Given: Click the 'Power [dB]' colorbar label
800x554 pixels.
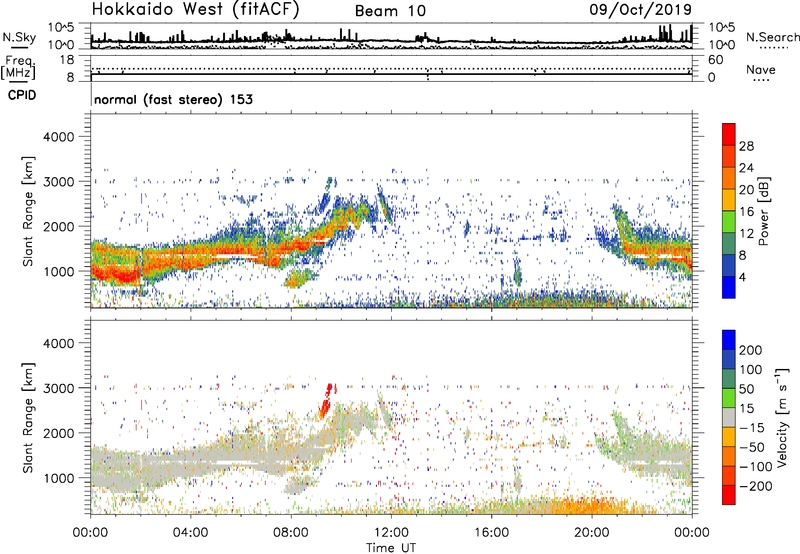Looking at the screenshot, I should 763,211.
